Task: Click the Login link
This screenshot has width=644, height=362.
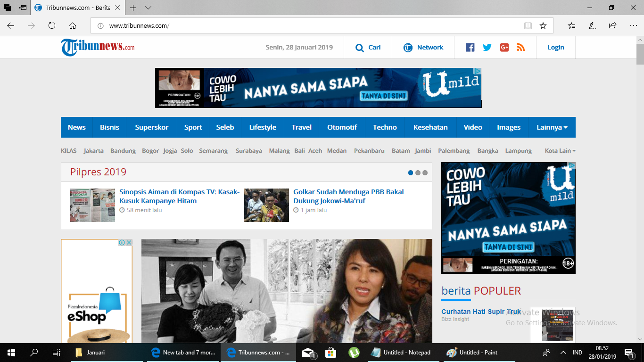Action: (556, 48)
